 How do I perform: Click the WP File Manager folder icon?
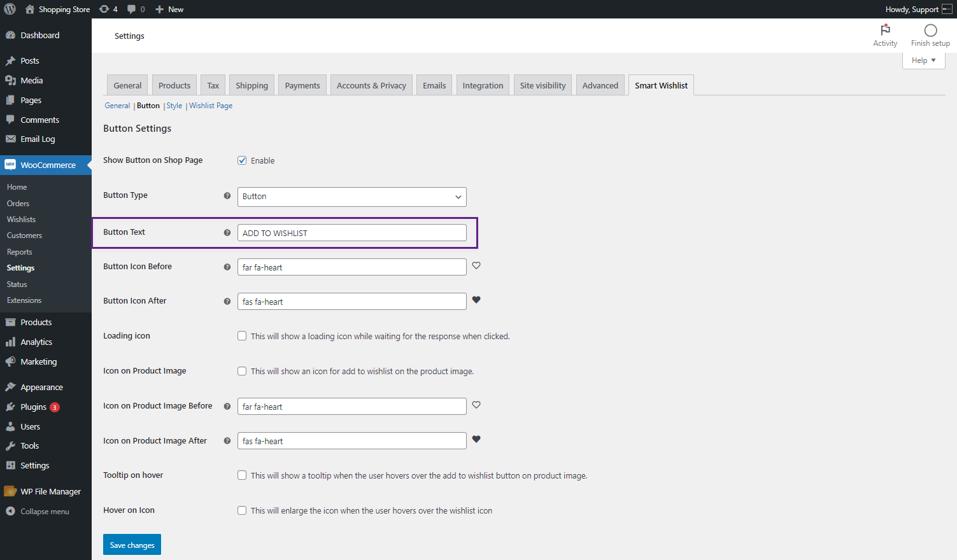pyautogui.click(x=10, y=491)
